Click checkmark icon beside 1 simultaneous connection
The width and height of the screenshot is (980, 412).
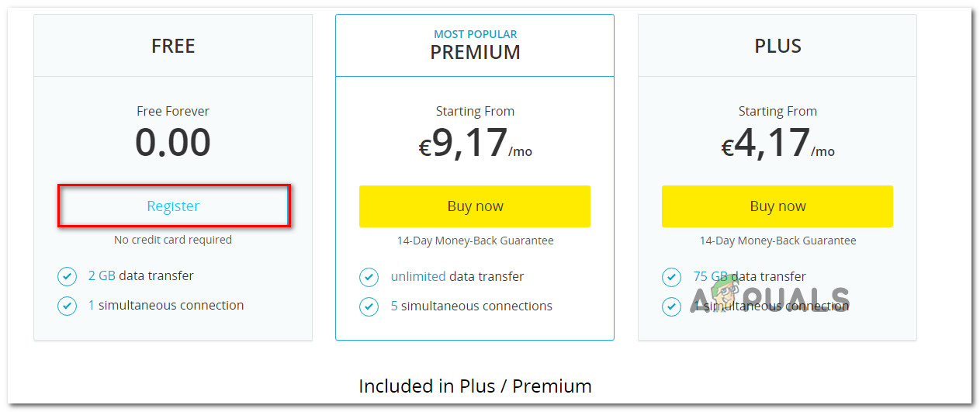(x=67, y=306)
